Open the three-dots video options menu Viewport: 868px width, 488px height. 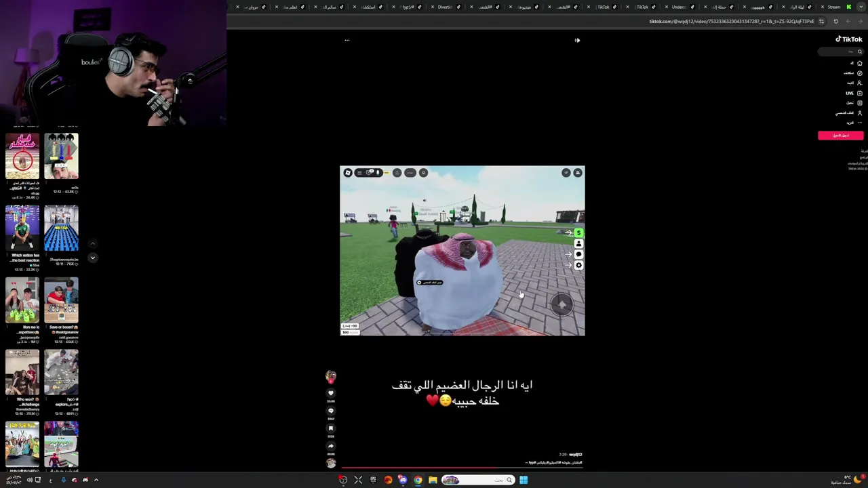[x=347, y=40]
